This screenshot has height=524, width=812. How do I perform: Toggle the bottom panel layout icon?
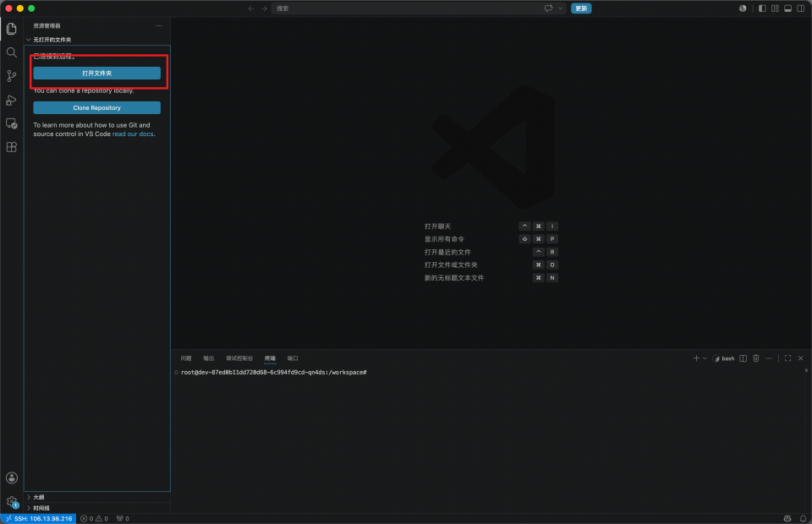pos(787,8)
